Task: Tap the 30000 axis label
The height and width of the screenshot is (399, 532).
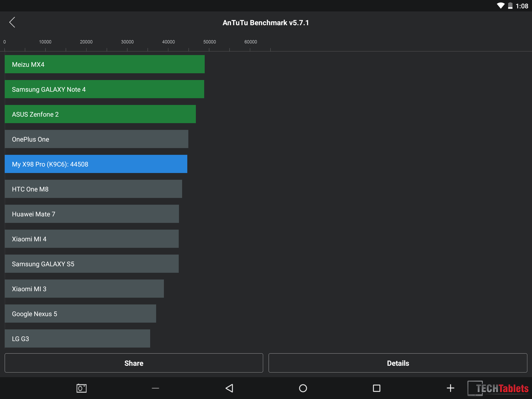Action: pyautogui.click(x=127, y=42)
